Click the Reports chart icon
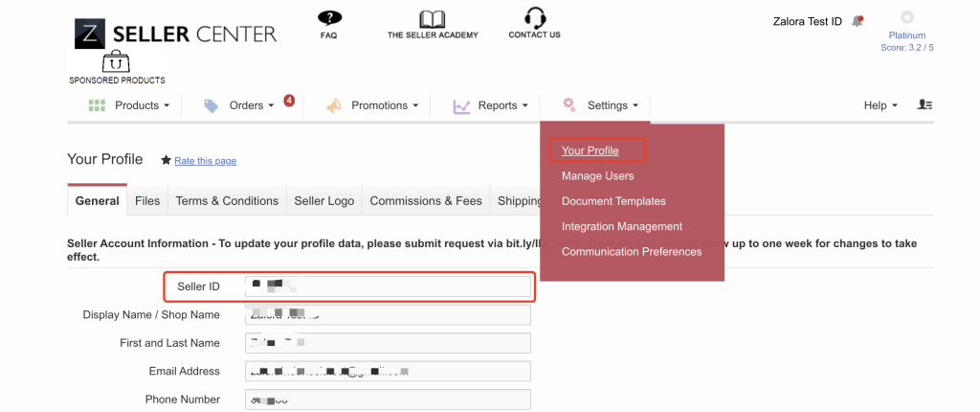The width and height of the screenshot is (980, 412). 461,106
